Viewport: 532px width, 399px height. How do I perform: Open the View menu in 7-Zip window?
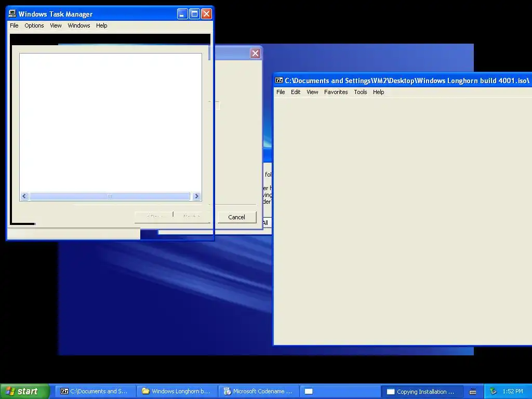coord(312,92)
